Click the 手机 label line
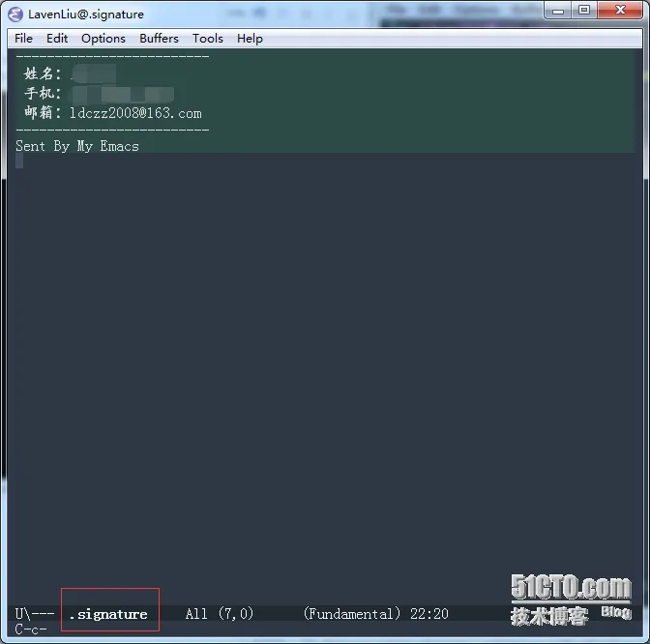The image size is (650, 644). pyautogui.click(x=43, y=93)
